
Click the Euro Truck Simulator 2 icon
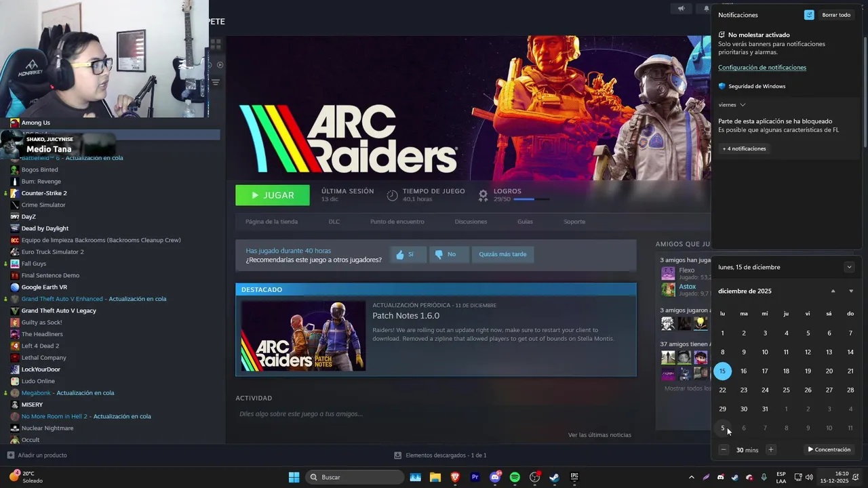(x=15, y=252)
